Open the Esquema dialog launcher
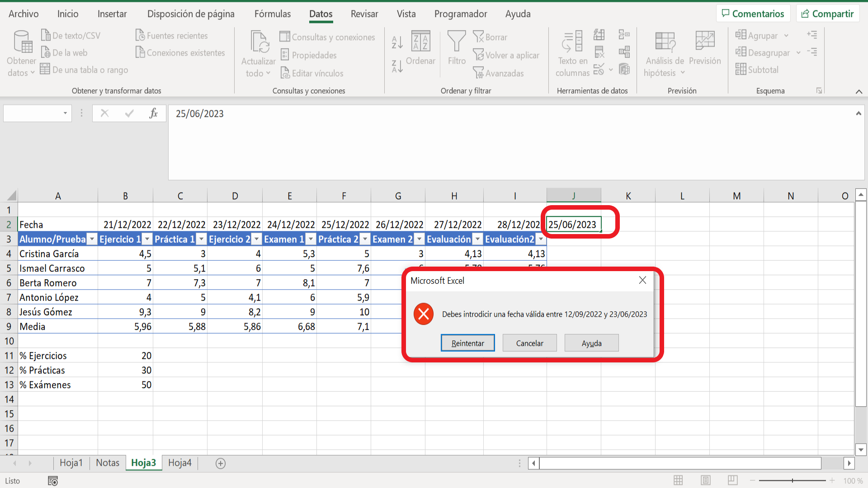The width and height of the screenshot is (868, 488). [x=819, y=91]
